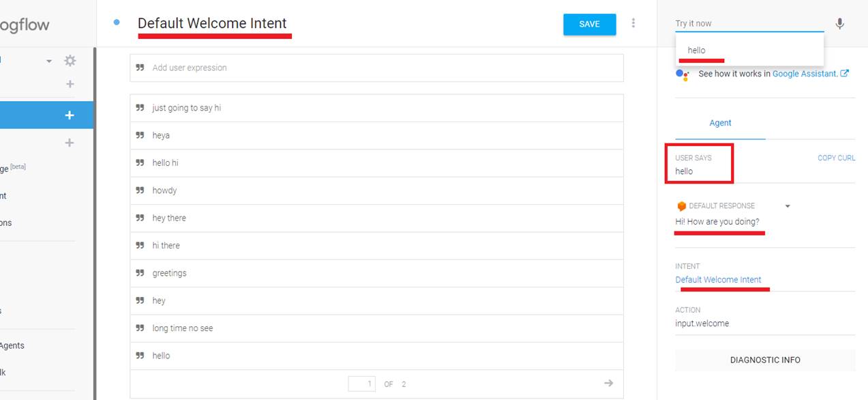Open the three-dot more options menu
Screen dimensions: 868x400
point(633,23)
